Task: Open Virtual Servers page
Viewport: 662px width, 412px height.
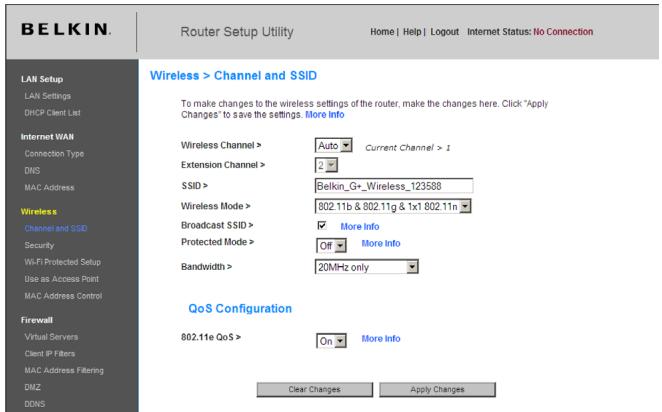Action: click(51, 337)
